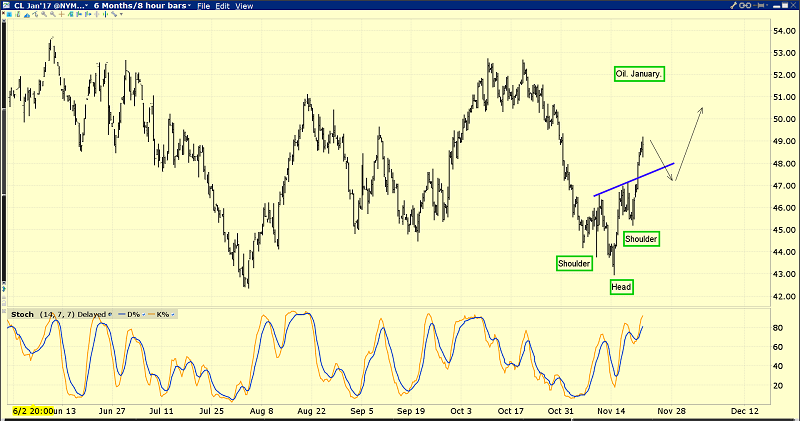Select the right Shoulder annotation box

[641, 239]
